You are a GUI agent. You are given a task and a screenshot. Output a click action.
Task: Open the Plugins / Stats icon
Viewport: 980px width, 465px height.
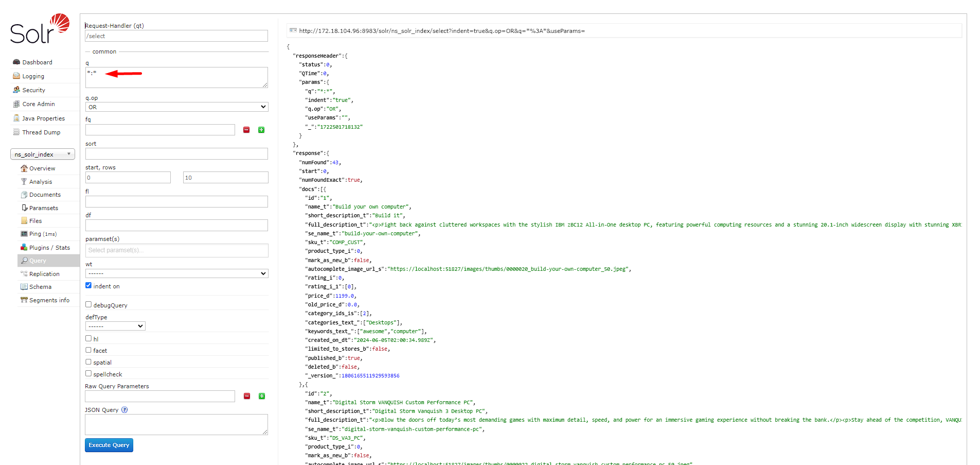24,248
